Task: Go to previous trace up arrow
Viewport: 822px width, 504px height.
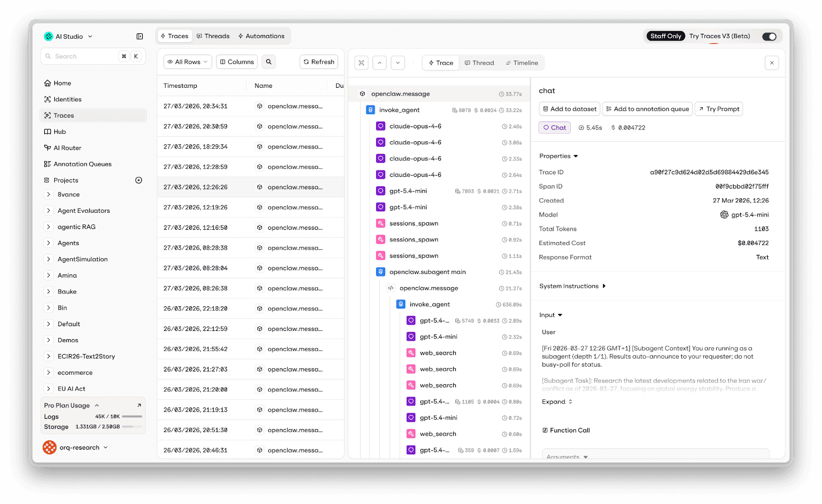Action: [x=380, y=63]
